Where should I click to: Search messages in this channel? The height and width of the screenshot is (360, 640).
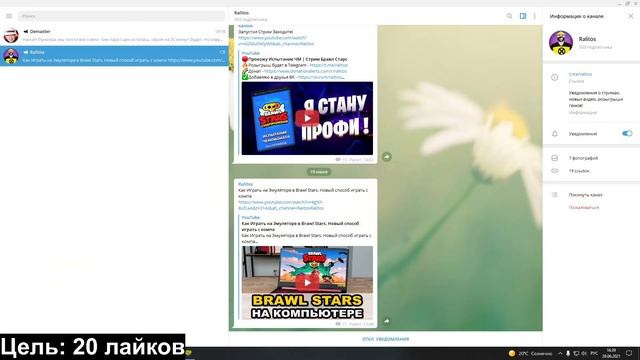click(509, 16)
